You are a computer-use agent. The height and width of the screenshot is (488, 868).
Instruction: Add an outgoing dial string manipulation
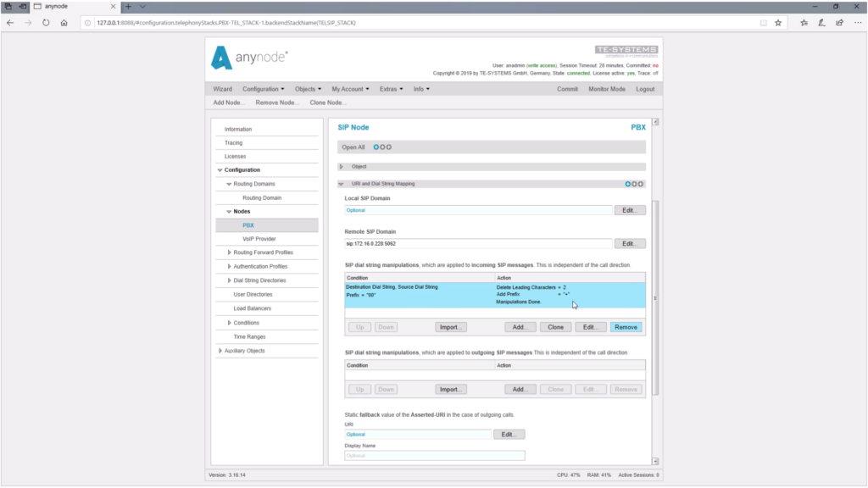520,390
